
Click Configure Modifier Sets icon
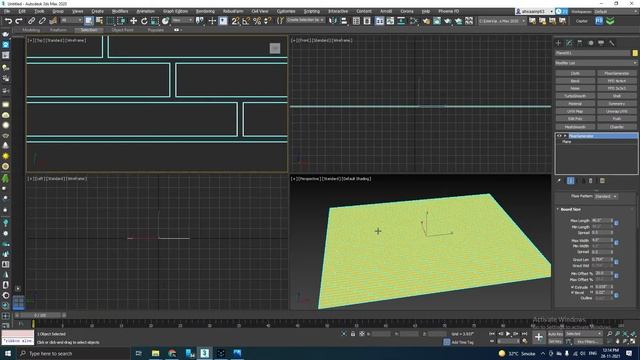tap(602, 180)
